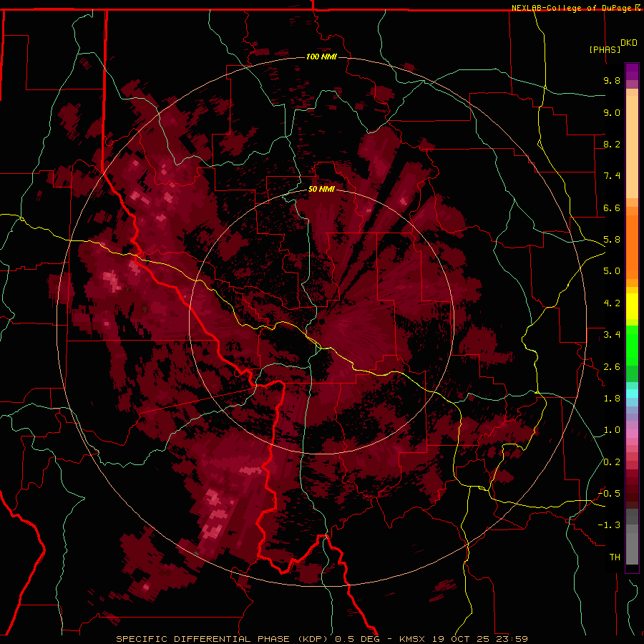Select the -0.5 value on the legend
The width and height of the screenshot is (644, 644).
(x=609, y=494)
